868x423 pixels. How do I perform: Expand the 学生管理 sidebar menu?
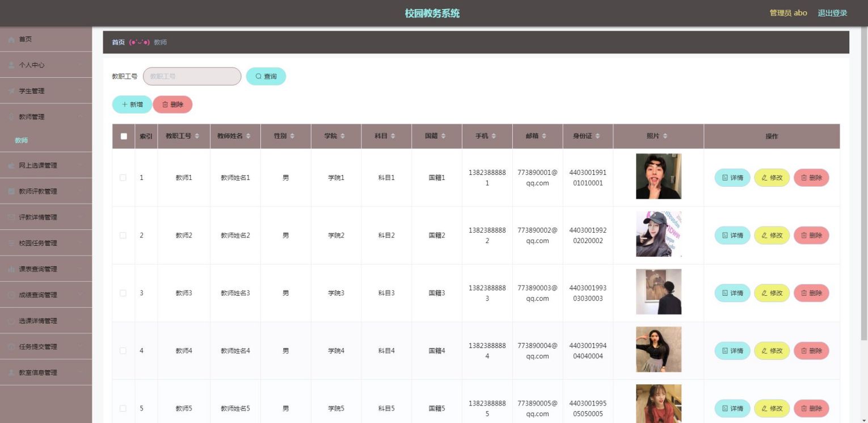tap(46, 91)
